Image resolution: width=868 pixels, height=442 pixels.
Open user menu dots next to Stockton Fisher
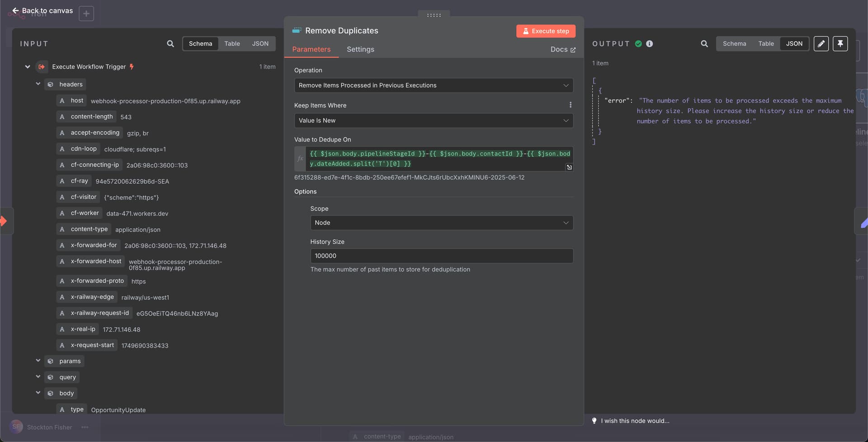[x=85, y=427]
